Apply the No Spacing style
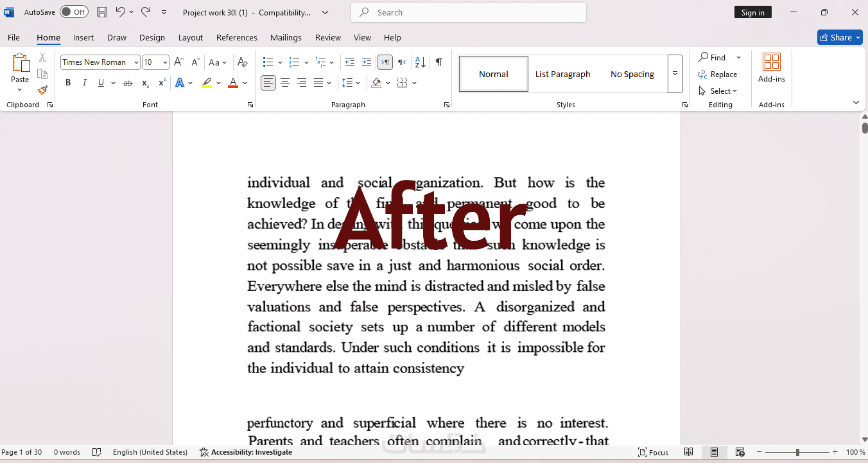The width and height of the screenshot is (868, 463). (632, 74)
